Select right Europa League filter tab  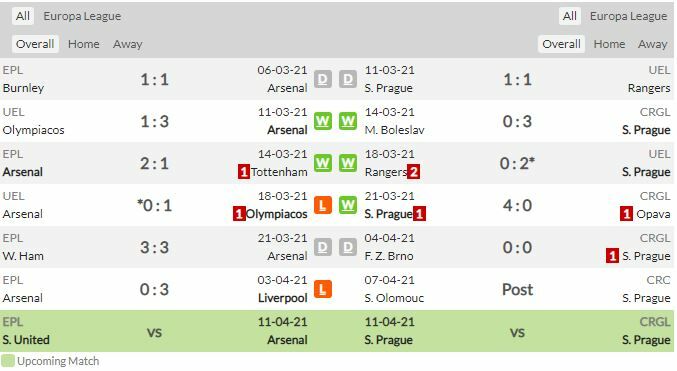(628, 16)
